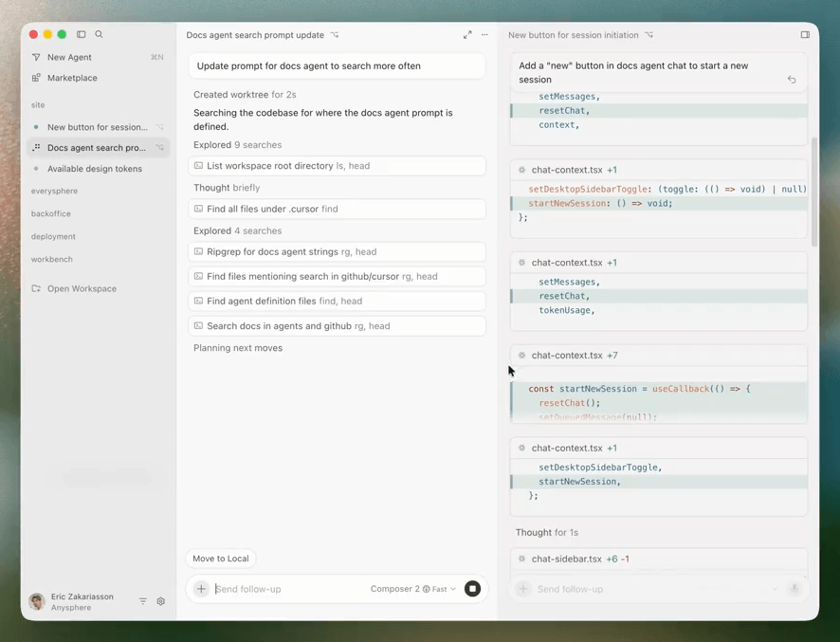Click terminal icon on 'Find files mentioning search in github/cursor'

click(x=198, y=276)
